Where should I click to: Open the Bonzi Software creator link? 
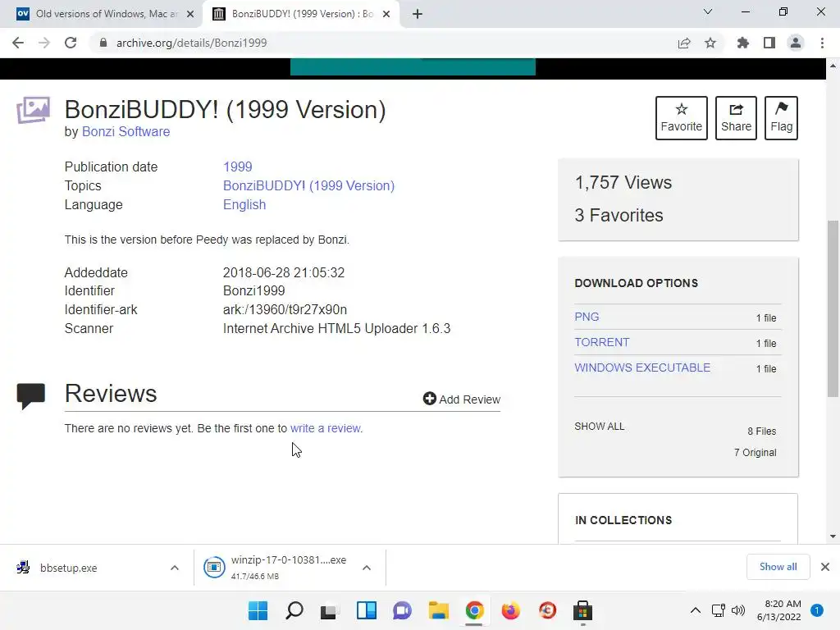pos(126,132)
